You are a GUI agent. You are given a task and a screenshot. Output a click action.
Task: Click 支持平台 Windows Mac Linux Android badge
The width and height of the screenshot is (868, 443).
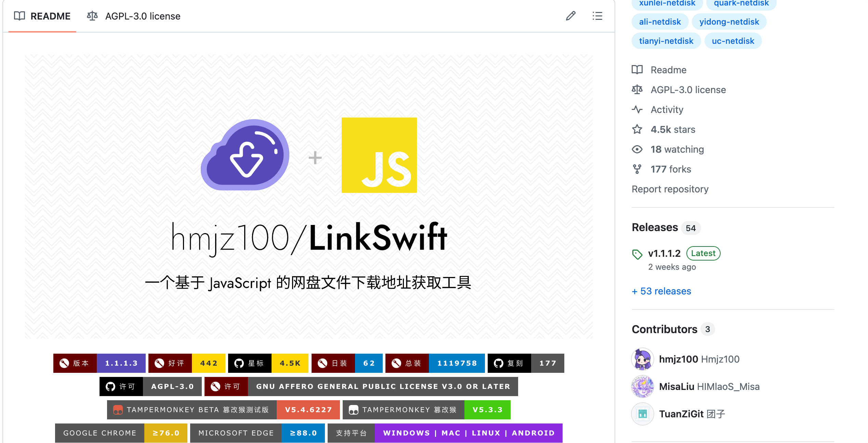(x=445, y=433)
